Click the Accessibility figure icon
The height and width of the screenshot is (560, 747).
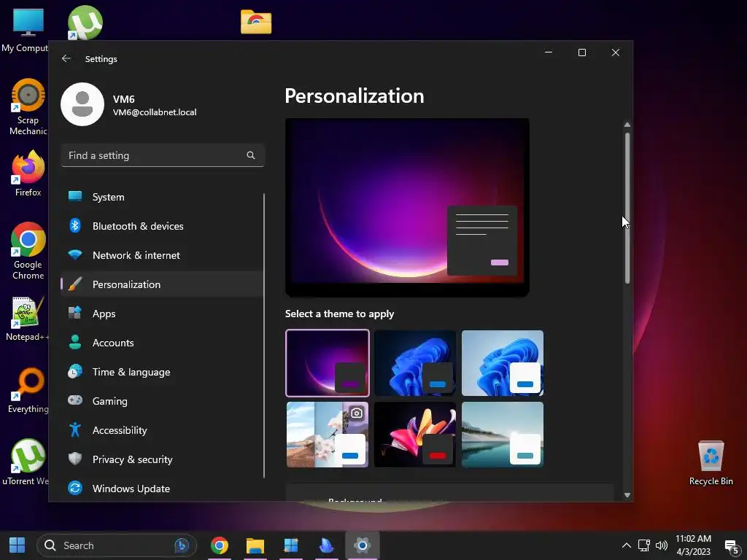(75, 430)
